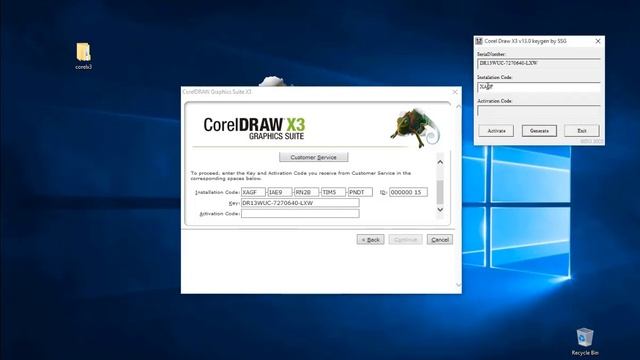Focus the empty Activation Code field in CorelDRAW
The height and width of the screenshot is (360, 640).
[x=300, y=213]
